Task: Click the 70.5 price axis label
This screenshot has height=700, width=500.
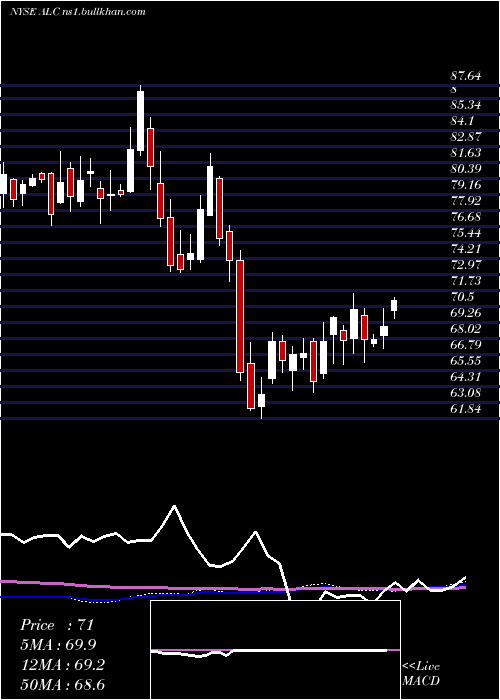Action: tap(462, 297)
